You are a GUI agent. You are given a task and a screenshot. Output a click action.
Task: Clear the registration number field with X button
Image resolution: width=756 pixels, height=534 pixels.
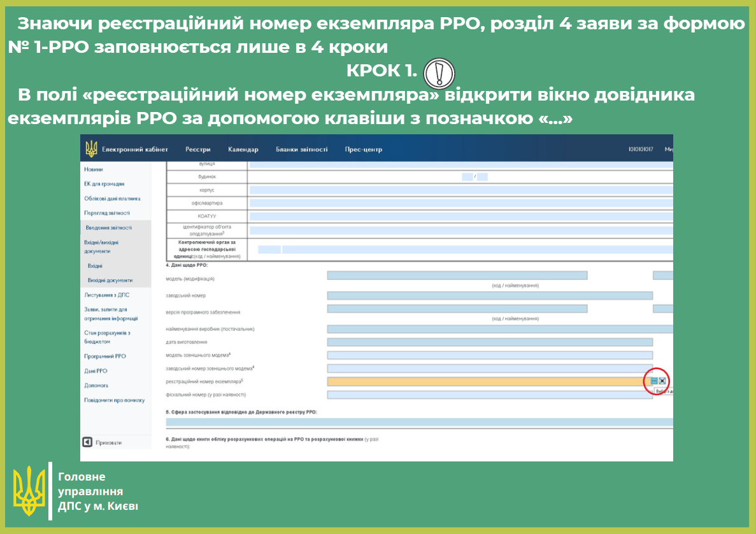[x=662, y=381]
